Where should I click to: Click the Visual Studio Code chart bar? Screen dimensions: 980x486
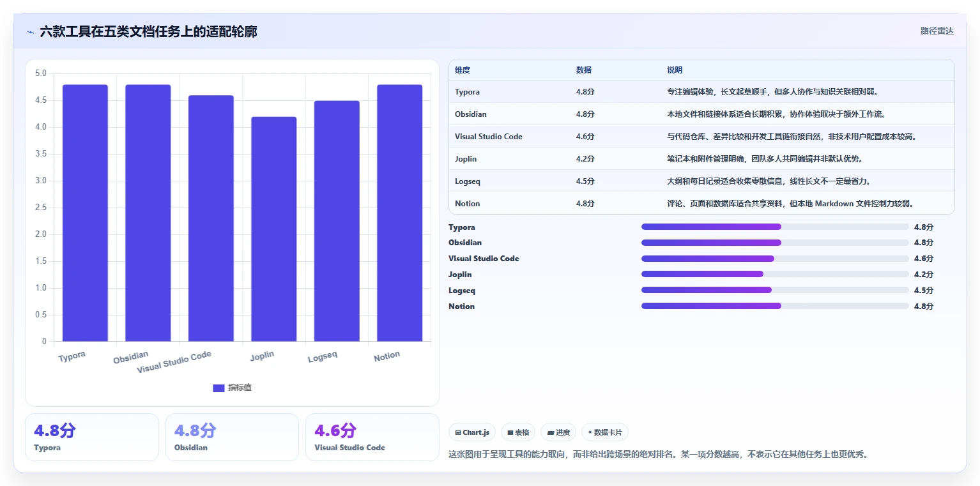coord(211,218)
